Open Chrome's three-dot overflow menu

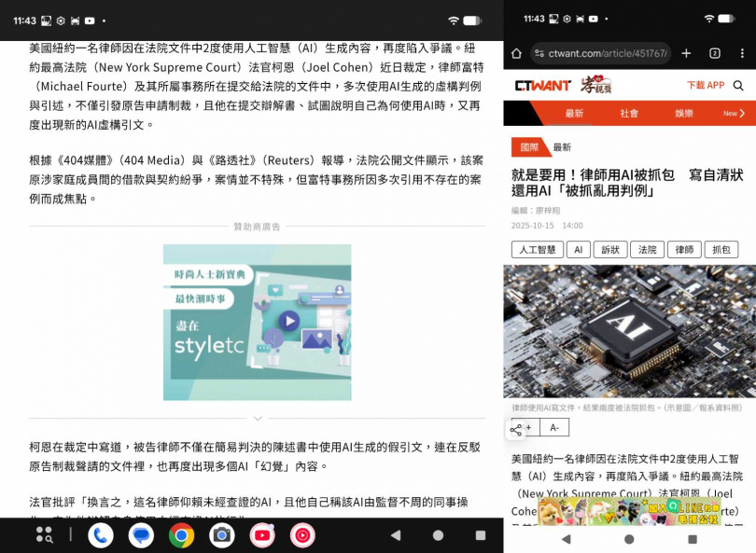[742, 53]
